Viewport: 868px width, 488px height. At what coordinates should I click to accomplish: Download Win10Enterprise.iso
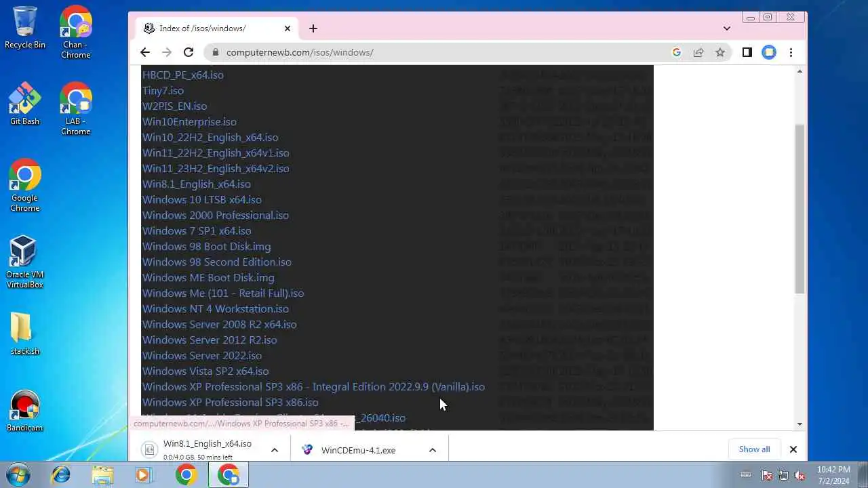tap(189, 121)
